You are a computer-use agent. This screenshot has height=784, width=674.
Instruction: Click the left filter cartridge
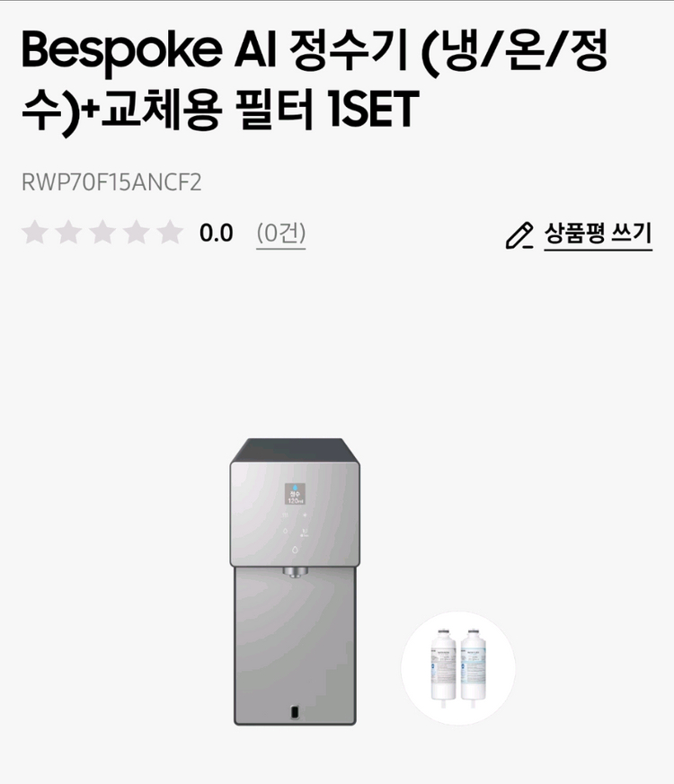(443, 668)
